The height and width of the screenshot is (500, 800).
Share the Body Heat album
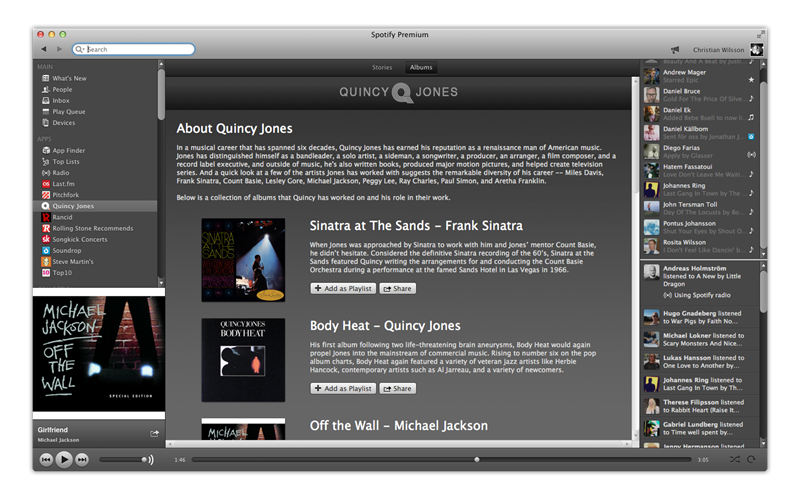click(397, 388)
